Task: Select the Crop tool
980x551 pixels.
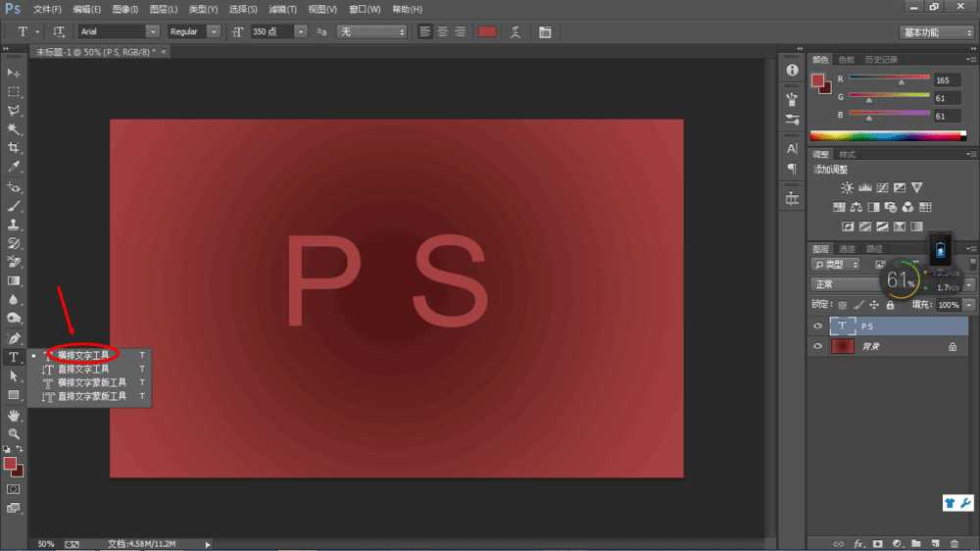Action: click(14, 148)
